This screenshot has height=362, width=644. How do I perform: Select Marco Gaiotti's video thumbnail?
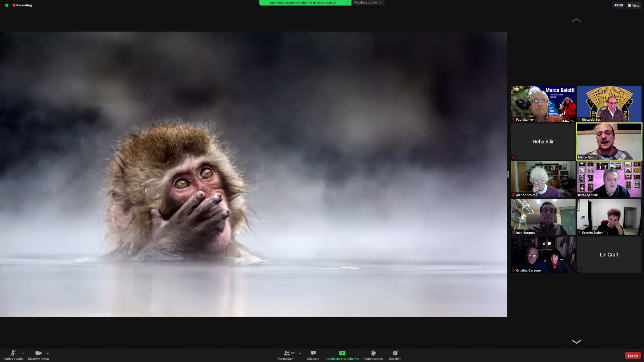(609, 141)
